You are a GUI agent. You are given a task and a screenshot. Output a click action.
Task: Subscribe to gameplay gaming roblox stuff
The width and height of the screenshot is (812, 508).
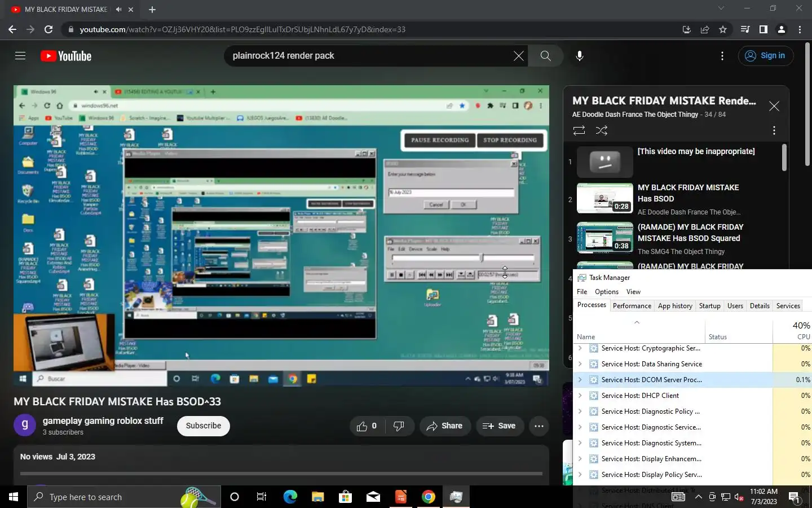click(x=204, y=426)
